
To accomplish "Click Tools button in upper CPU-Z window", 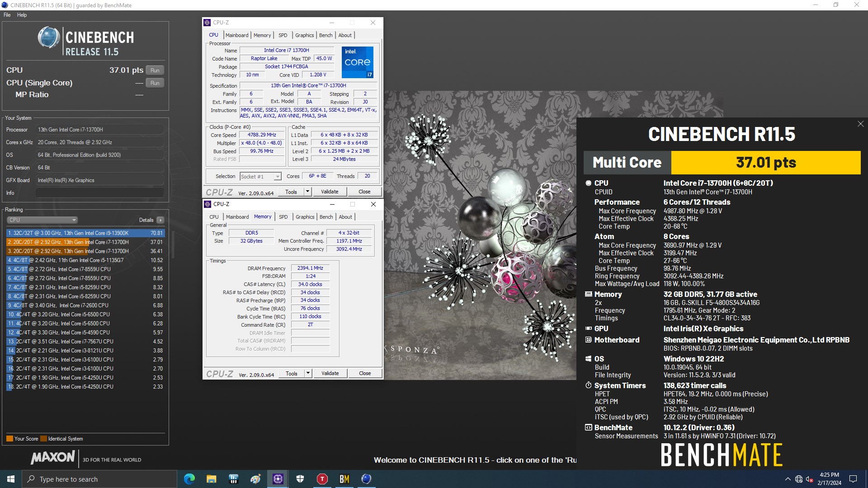I will (x=291, y=192).
